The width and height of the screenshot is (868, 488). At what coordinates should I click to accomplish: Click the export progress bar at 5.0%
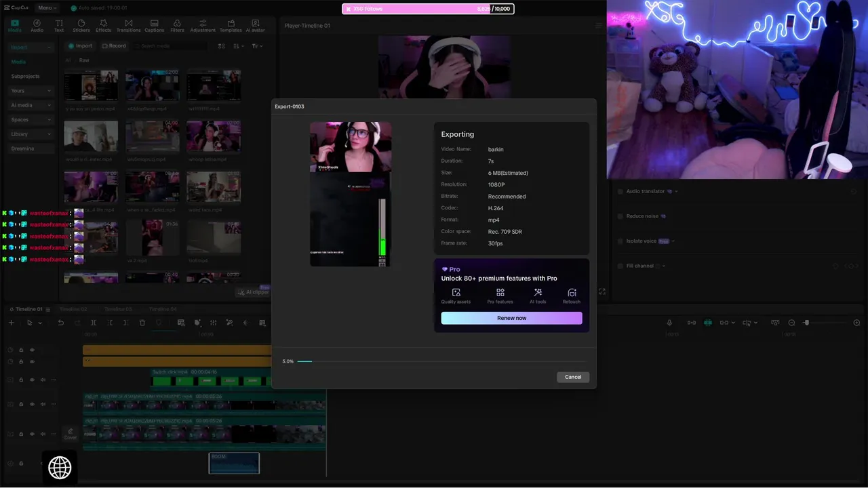(441, 361)
